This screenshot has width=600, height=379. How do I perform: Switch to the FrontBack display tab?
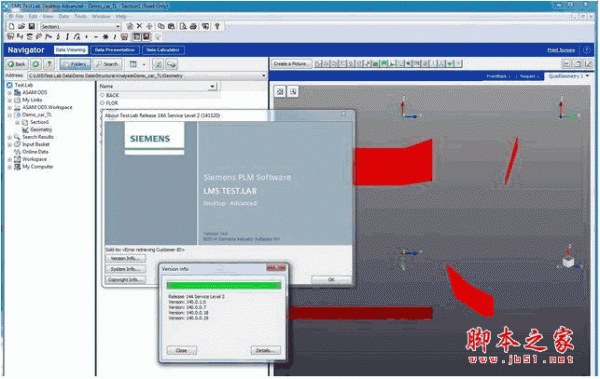496,77
